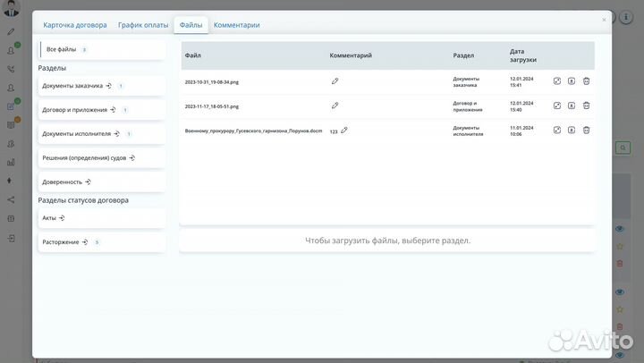Image resolution: width=644 pixels, height=363 pixels.
Task: Open Решения (определения) судов section
Action: point(102,157)
